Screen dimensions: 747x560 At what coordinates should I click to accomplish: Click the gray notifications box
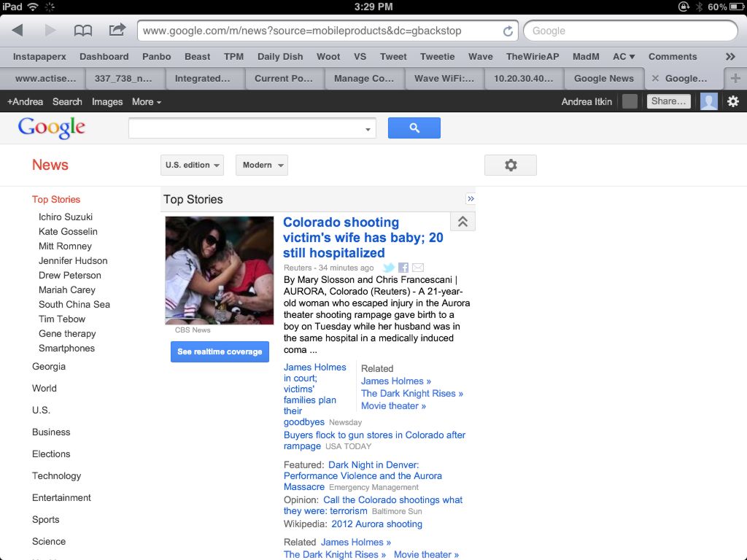point(630,101)
